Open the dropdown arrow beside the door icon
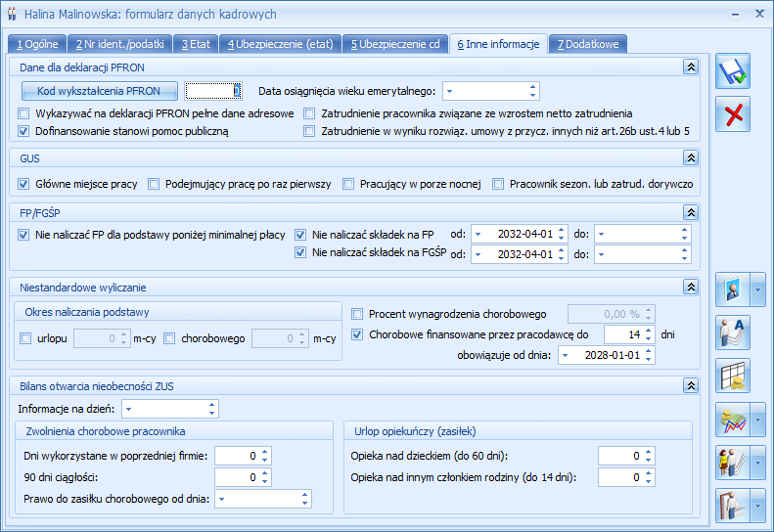 (757, 506)
